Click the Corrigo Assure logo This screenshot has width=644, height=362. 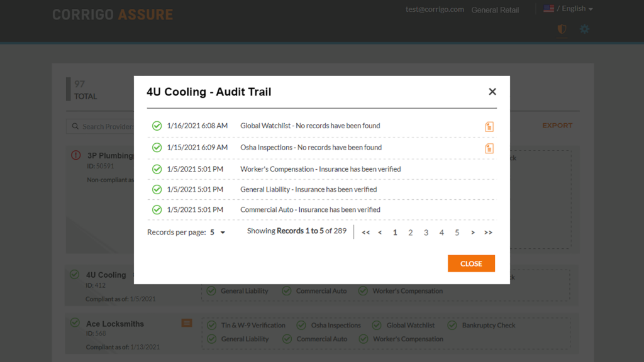tap(113, 15)
